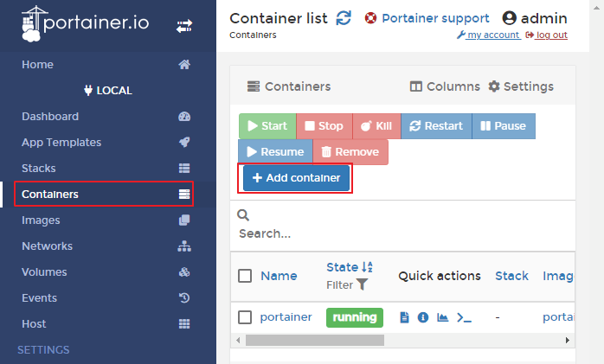Click the State filter funnel icon
Screen dimensions: 604x364
point(362,284)
